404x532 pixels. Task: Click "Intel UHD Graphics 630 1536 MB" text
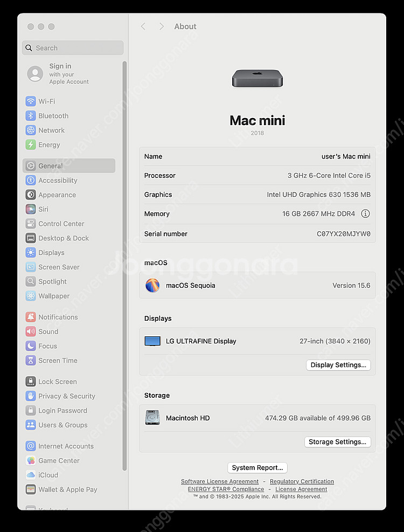318,195
